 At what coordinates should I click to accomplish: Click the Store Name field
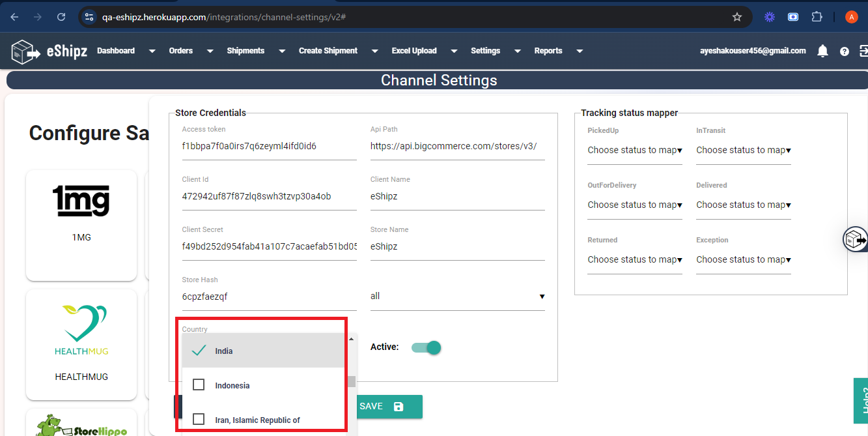(458, 247)
